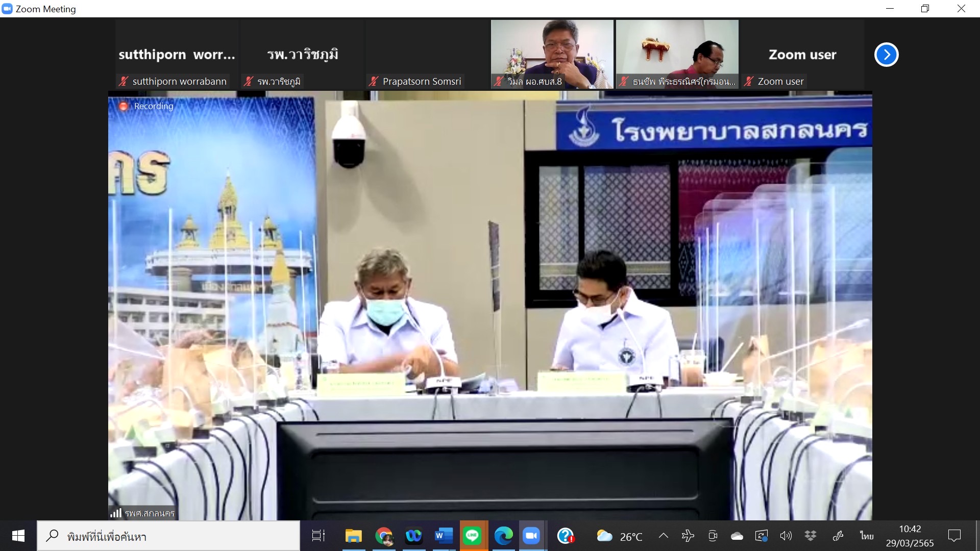Open LINE app in taskbar

pos(473,536)
